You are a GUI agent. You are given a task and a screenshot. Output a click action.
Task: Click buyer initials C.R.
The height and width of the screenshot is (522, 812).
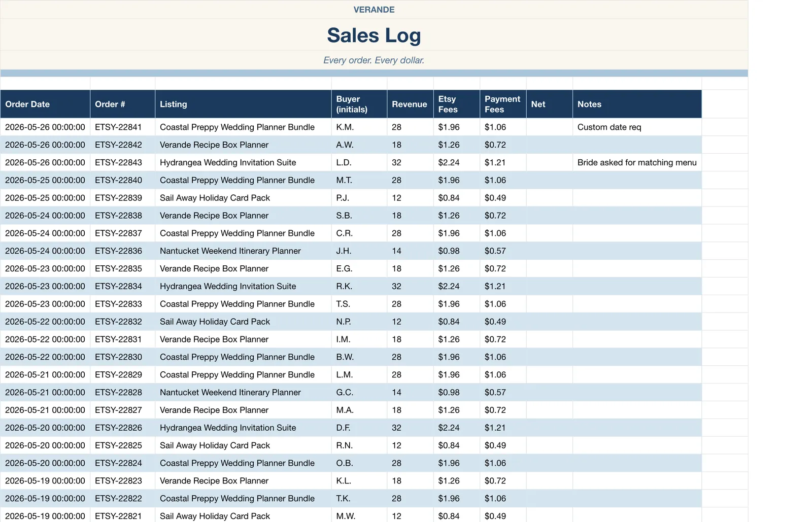[x=359, y=233]
